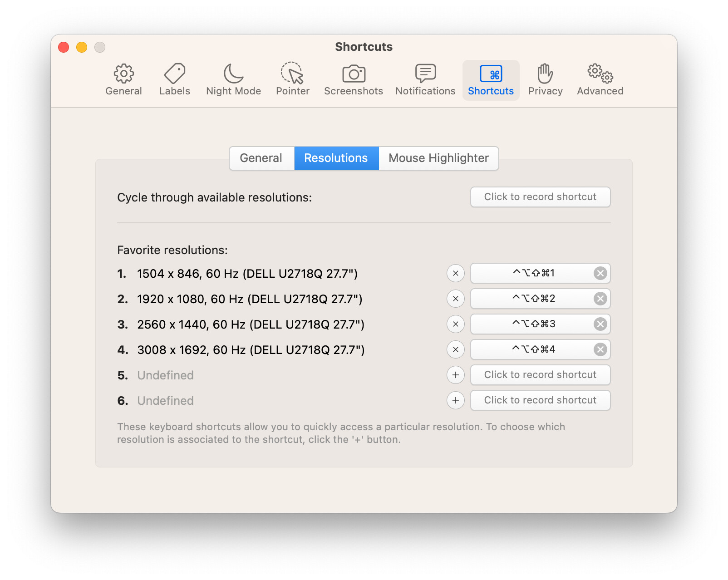
Task: Clear the shortcut ending in 4
Action: pos(600,349)
